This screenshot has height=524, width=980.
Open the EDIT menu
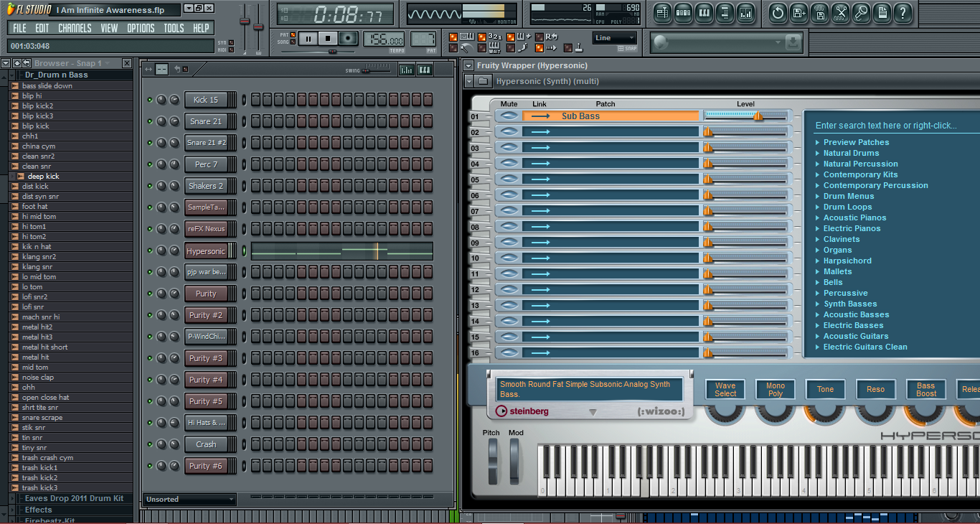42,28
